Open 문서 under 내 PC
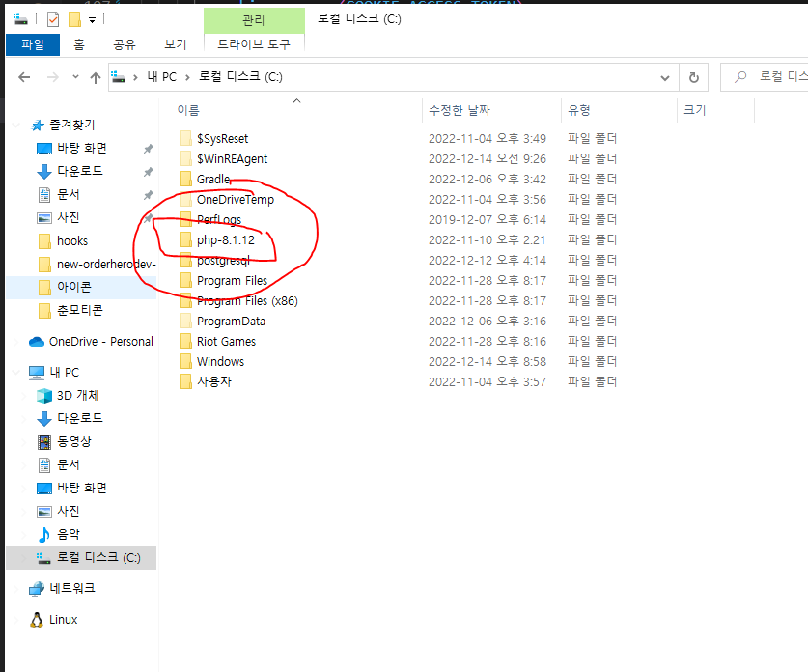 68,464
